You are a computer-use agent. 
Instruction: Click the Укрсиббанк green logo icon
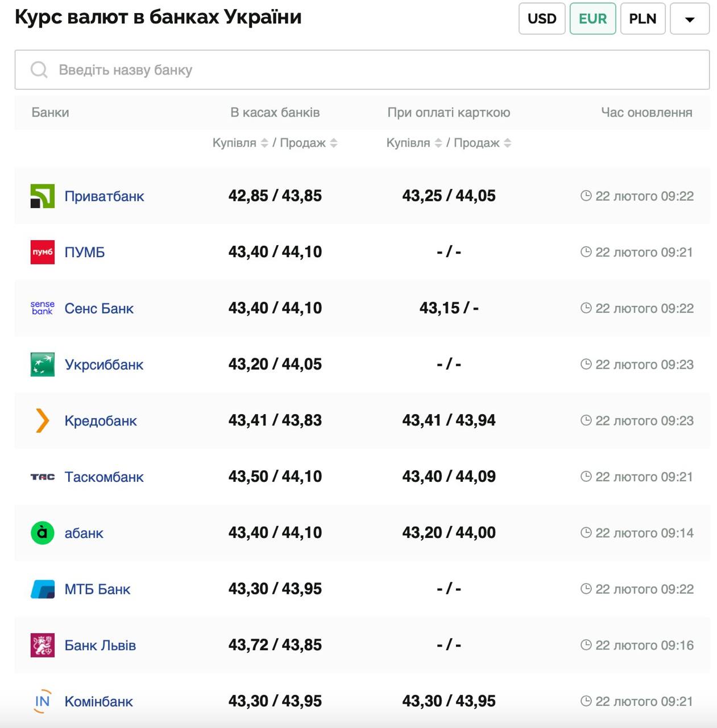pyautogui.click(x=42, y=365)
